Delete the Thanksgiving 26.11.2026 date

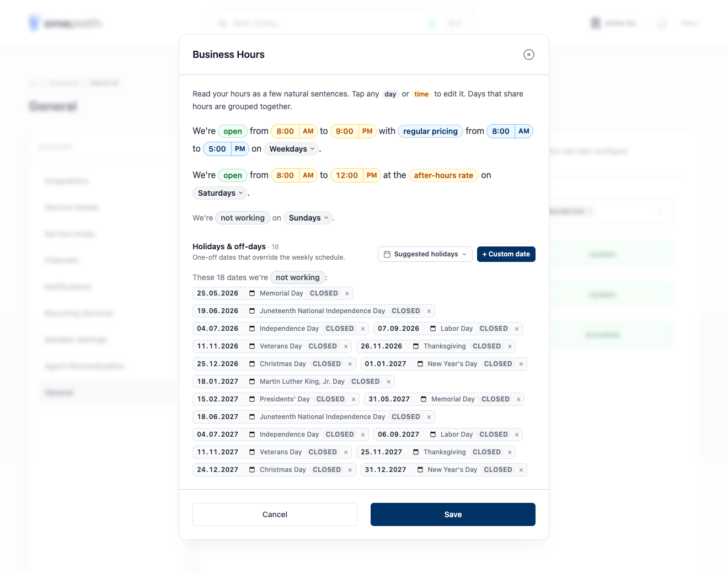click(x=510, y=347)
